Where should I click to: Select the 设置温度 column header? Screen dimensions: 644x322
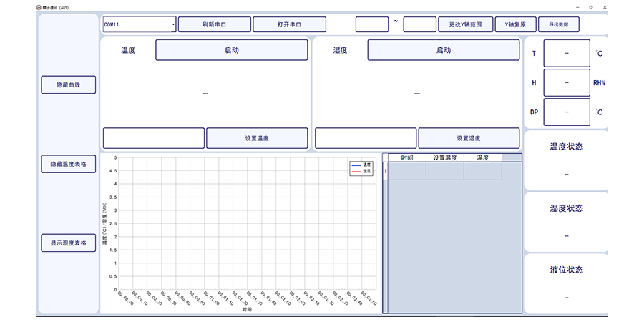click(x=445, y=157)
